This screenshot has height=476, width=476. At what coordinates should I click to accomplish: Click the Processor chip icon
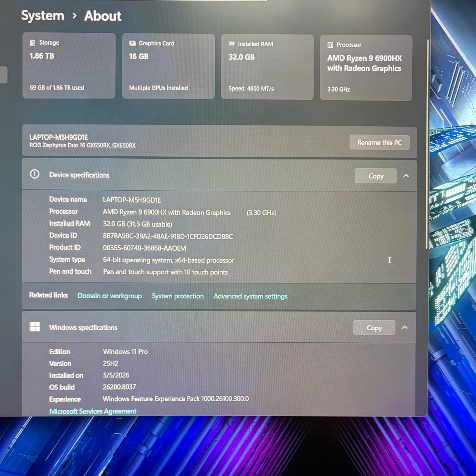pos(330,45)
